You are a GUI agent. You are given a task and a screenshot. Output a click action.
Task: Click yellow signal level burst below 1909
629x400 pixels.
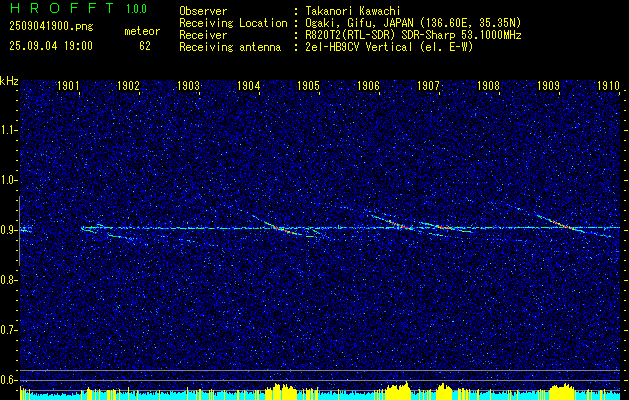(x=562, y=392)
